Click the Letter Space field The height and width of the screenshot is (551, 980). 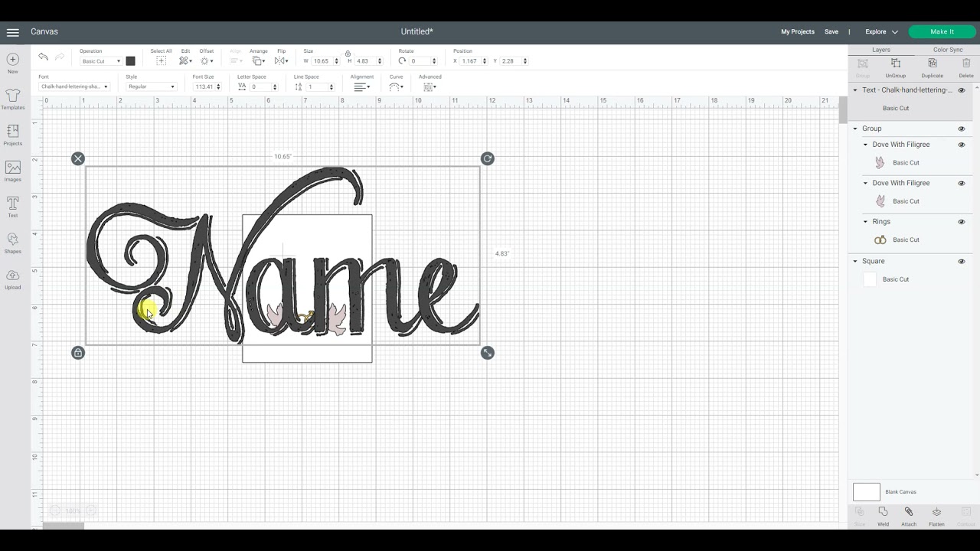260,86
